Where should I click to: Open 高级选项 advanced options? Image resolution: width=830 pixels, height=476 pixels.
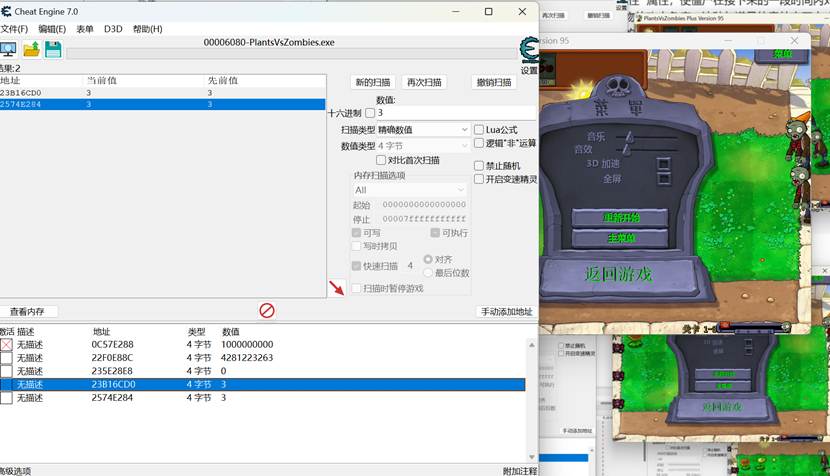coord(15,471)
